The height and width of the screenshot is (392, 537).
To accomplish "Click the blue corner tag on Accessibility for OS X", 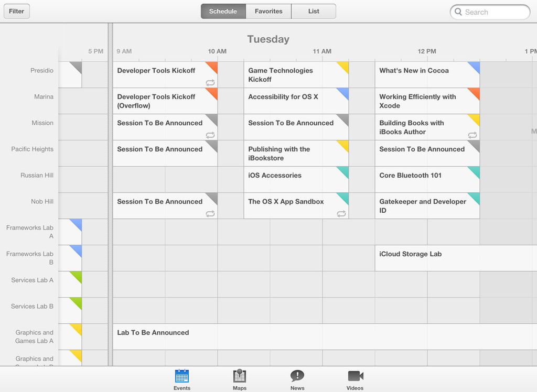I will (344, 92).
